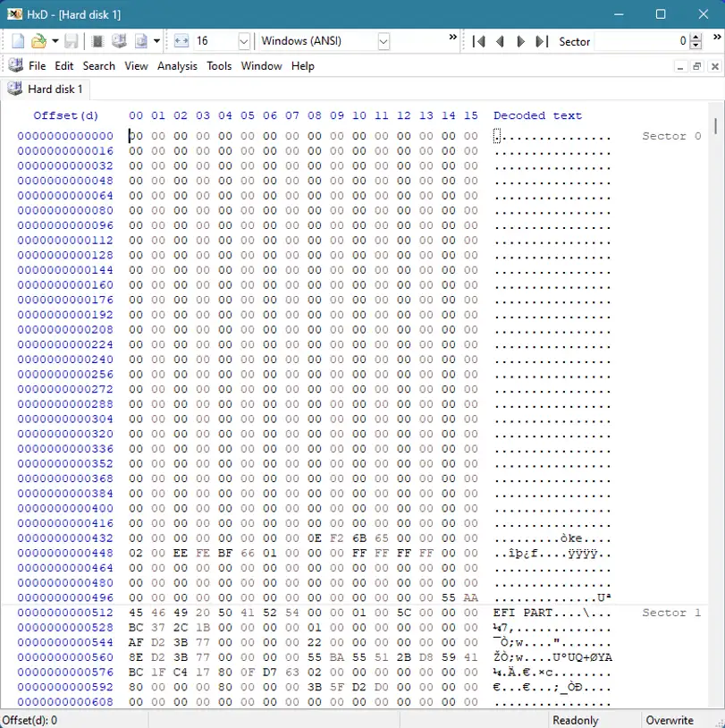Click the New file icon
The height and width of the screenshot is (728, 725).
coord(18,41)
